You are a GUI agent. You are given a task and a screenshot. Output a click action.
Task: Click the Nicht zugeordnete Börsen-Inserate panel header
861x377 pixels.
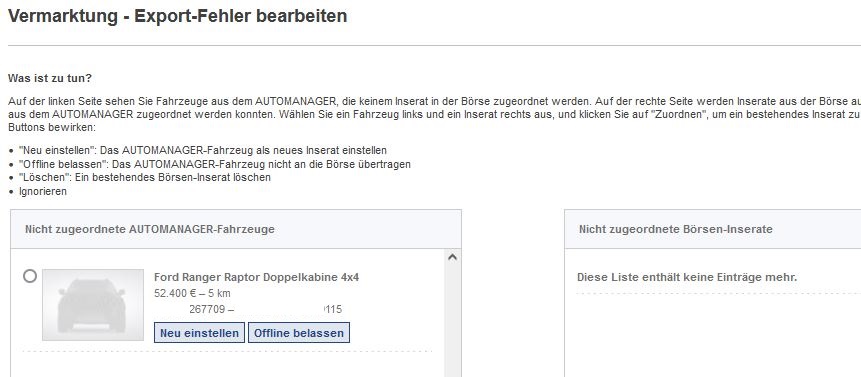tap(713, 229)
